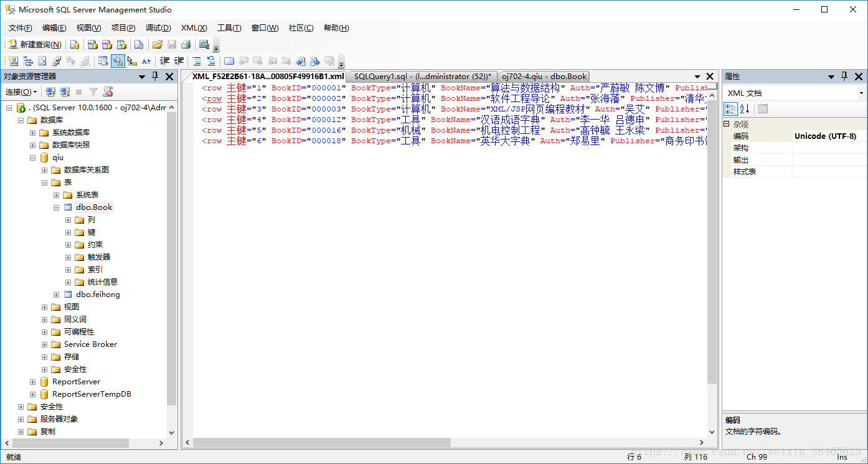Click the Decrease Indent icon
Viewport: 868px width, 464px height.
point(164,61)
